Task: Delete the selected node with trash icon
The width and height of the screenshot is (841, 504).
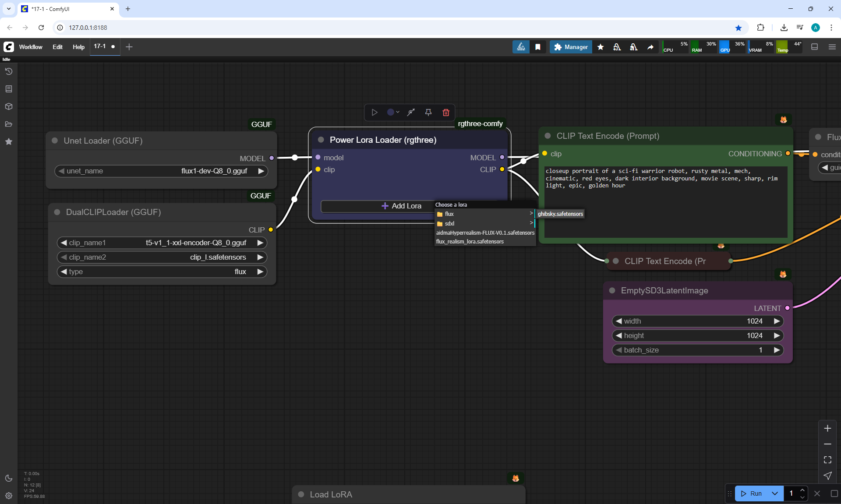Action: pos(446,113)
